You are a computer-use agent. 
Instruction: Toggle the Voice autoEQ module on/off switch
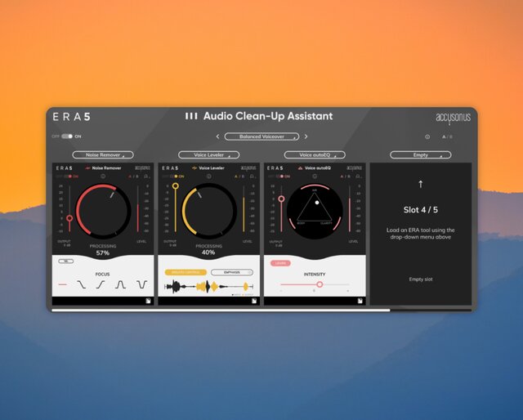click(281, 176)
